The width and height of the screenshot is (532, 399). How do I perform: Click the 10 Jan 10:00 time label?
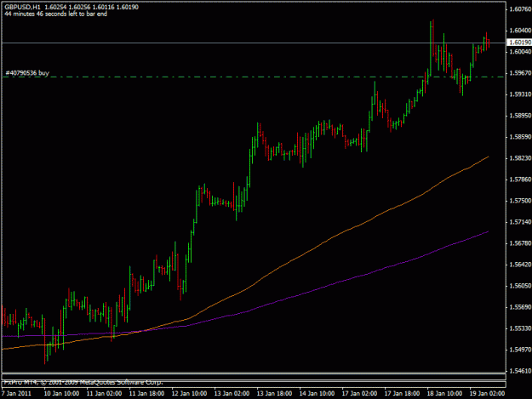coord(61,393)
